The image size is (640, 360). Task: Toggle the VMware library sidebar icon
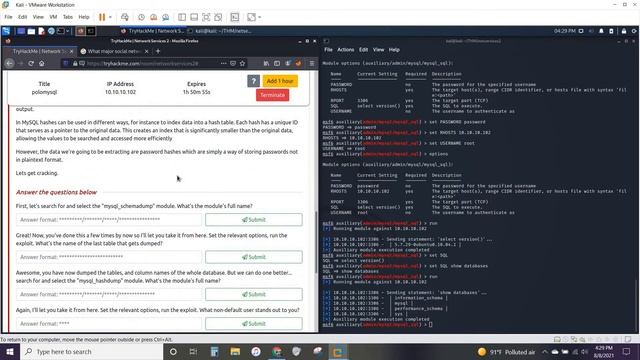[x=182, y=17]
